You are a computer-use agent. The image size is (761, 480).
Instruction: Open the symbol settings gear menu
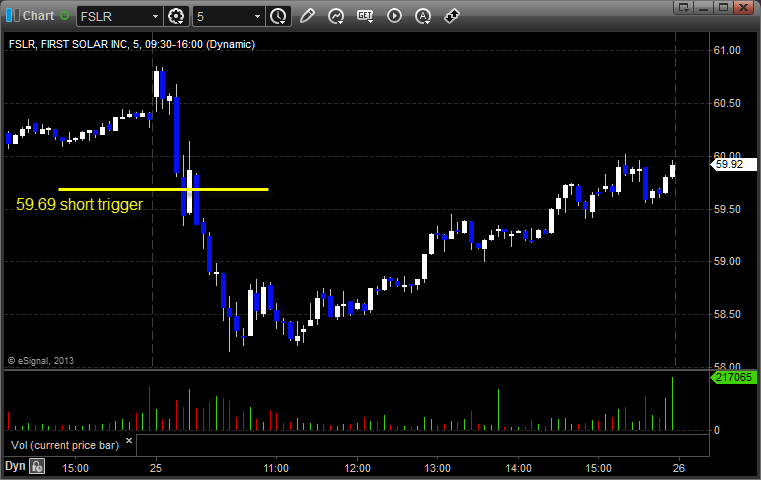pos(176,17)
